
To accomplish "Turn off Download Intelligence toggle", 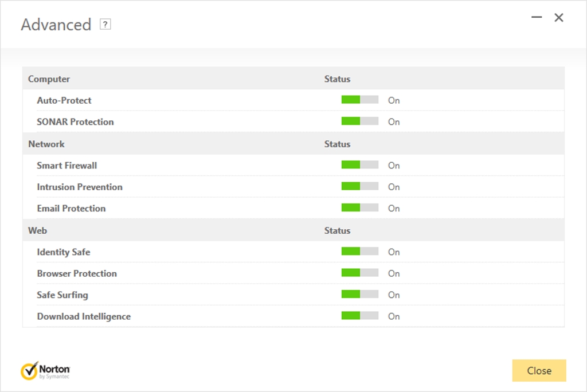I will (359, 316).
